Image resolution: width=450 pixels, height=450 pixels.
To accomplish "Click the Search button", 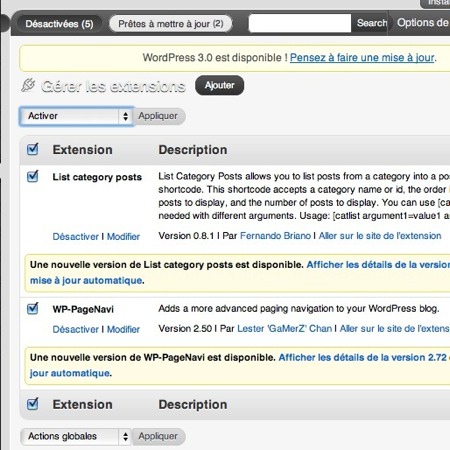I will click(372, 23).
